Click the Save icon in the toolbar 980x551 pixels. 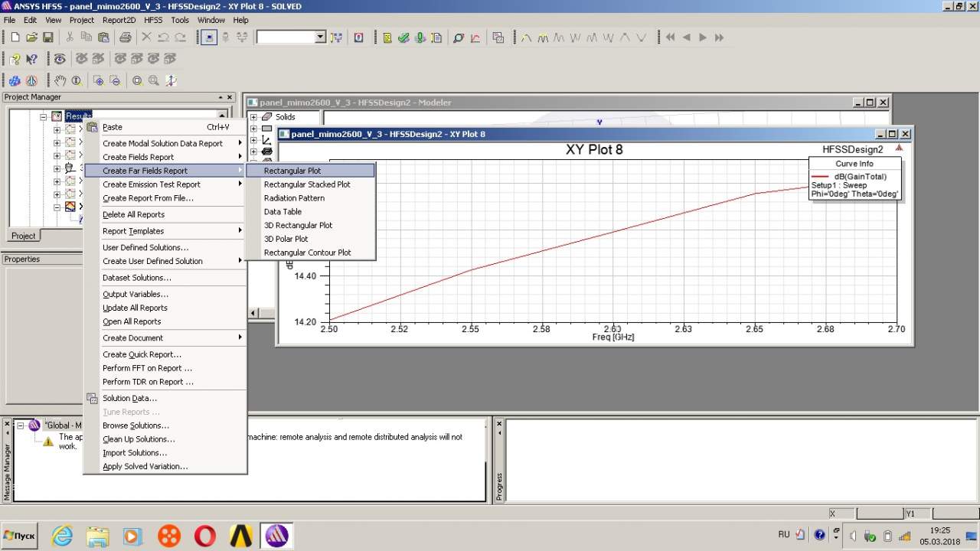coord(47,37)
